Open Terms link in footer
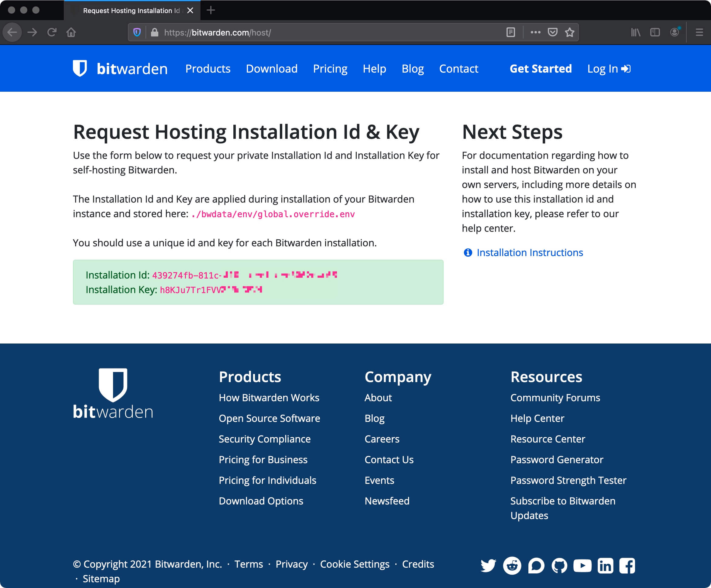 point(249,564)
